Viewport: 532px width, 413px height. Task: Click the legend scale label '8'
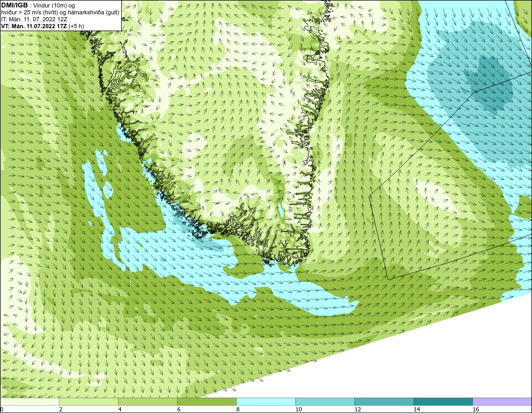point(238,409)
